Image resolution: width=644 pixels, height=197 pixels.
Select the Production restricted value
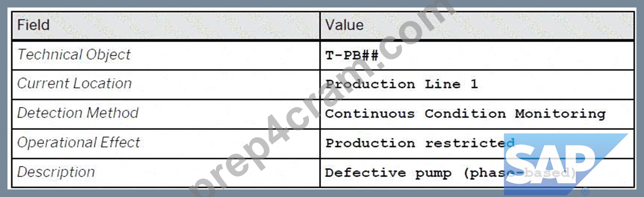point(420,143)
